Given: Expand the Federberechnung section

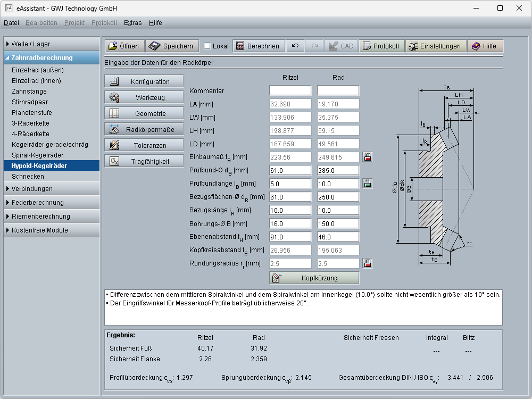Looking at the screenshot, I should pos(52,203).
